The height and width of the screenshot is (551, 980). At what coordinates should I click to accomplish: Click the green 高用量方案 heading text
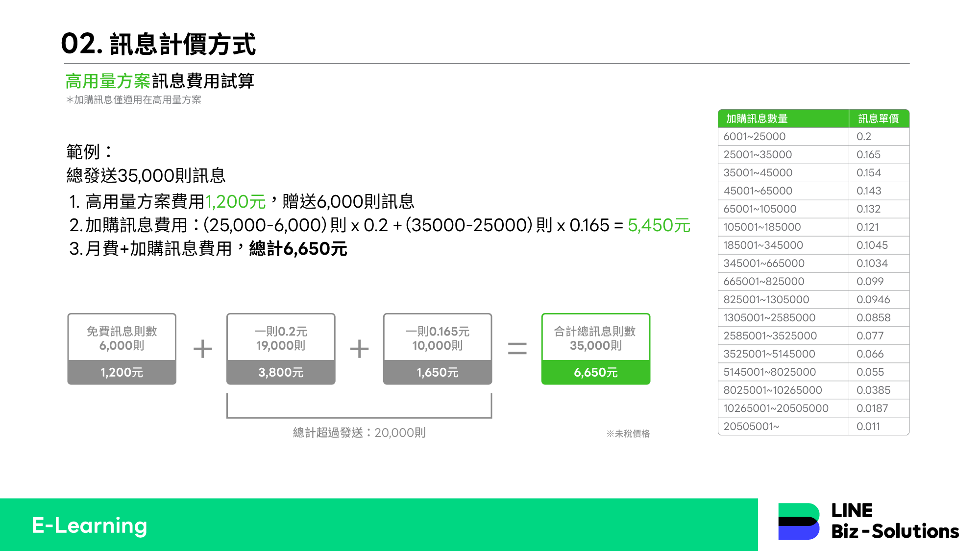click(108, 81)
